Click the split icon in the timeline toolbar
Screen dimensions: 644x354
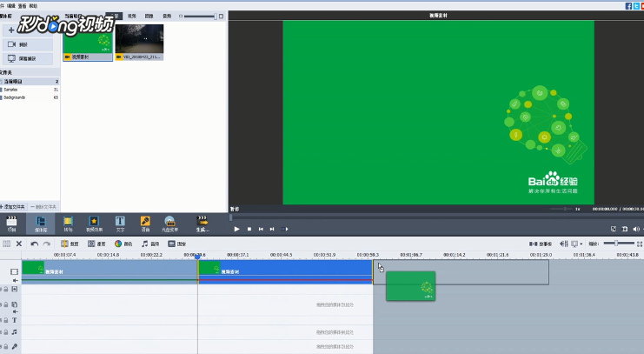(x=7, y=244)
